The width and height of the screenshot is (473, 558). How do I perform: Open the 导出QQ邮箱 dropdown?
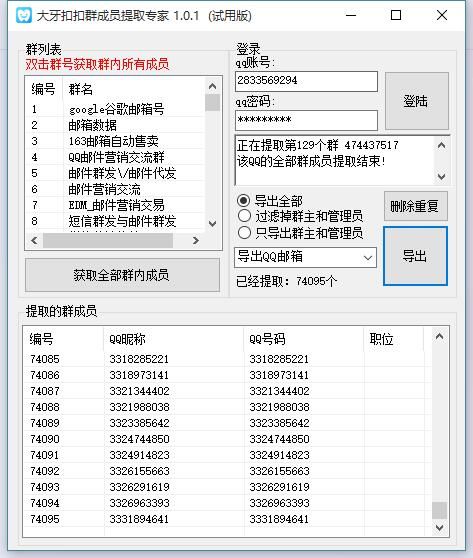[x=305, y=257]
